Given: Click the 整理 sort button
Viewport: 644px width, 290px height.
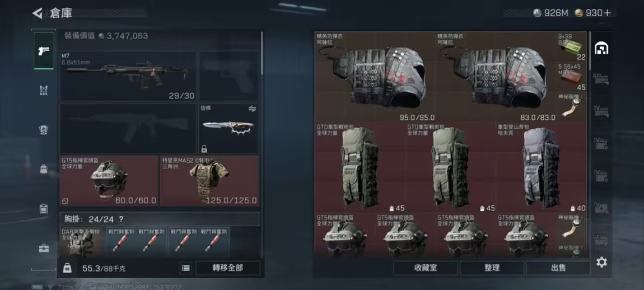Looking at the screenshot, I should (x=492, y=268).
